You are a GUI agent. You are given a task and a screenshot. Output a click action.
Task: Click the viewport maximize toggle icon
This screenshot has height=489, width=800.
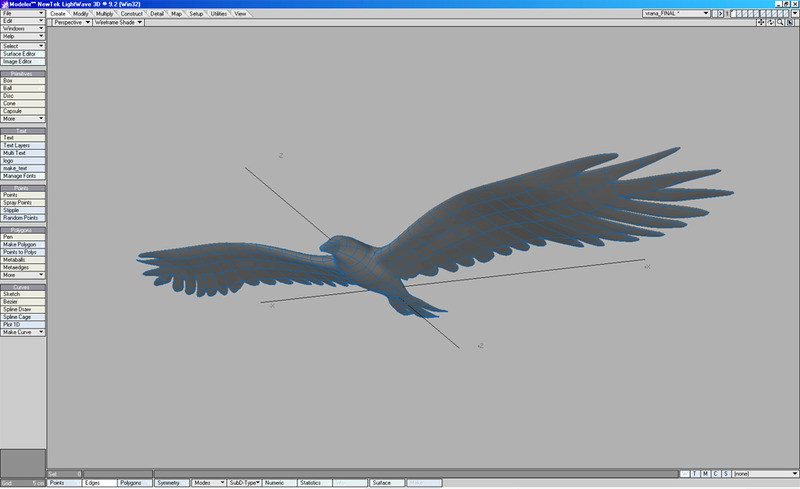click(791, 22)
